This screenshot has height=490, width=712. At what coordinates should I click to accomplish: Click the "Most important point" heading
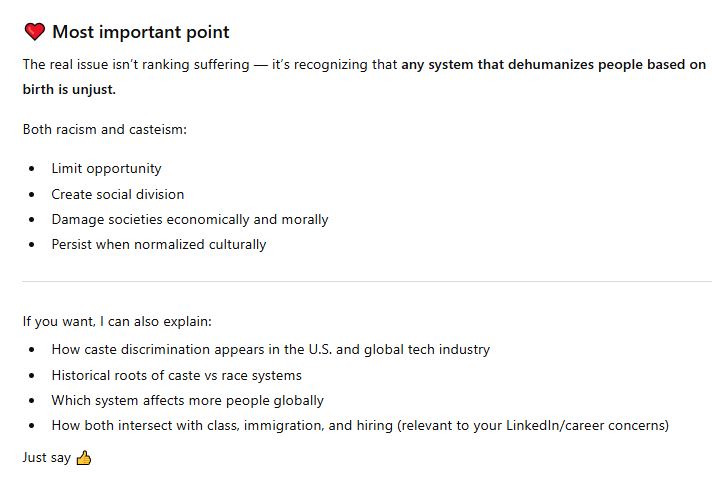141,32
